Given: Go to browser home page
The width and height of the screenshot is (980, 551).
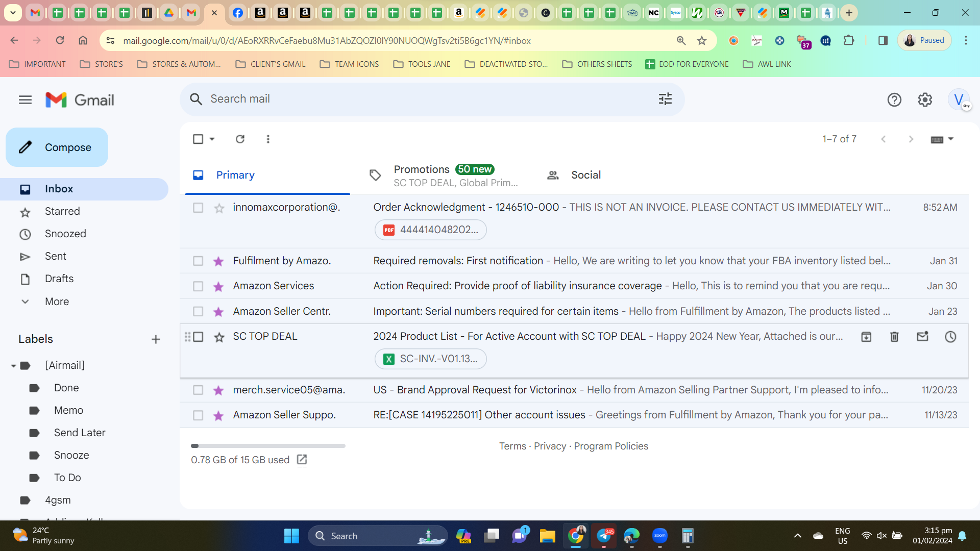Looking at the screenshot, I should pyautogui.click(x=83, y=40).
